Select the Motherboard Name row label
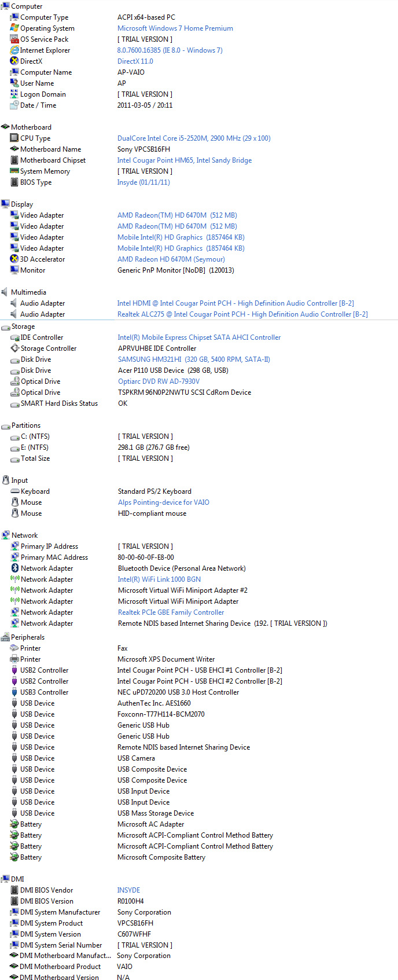 tap(51, 149)
